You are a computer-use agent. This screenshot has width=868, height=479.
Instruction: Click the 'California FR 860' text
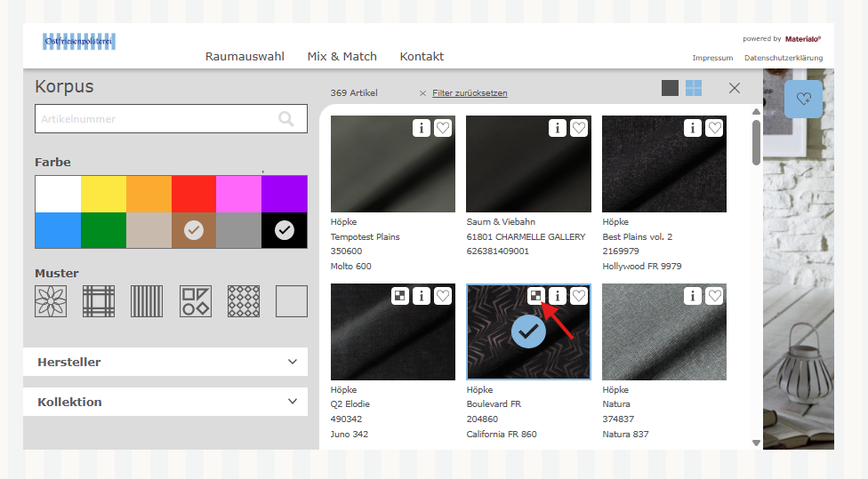pos(502,435)
